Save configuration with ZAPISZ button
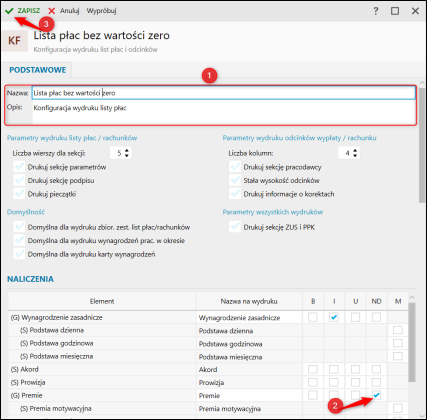This screenshot has width=427, height=420. point(22,11)
